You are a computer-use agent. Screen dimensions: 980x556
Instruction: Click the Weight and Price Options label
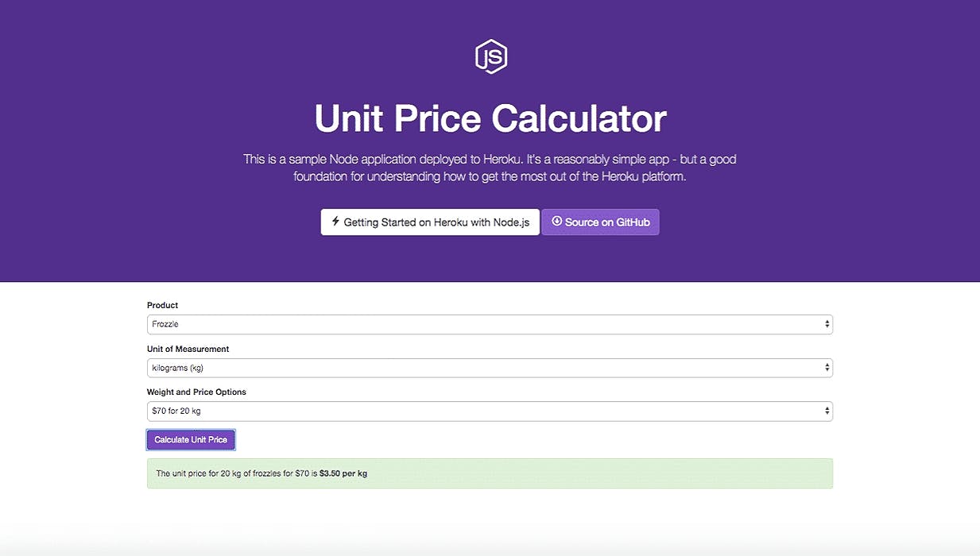point(196,392)
